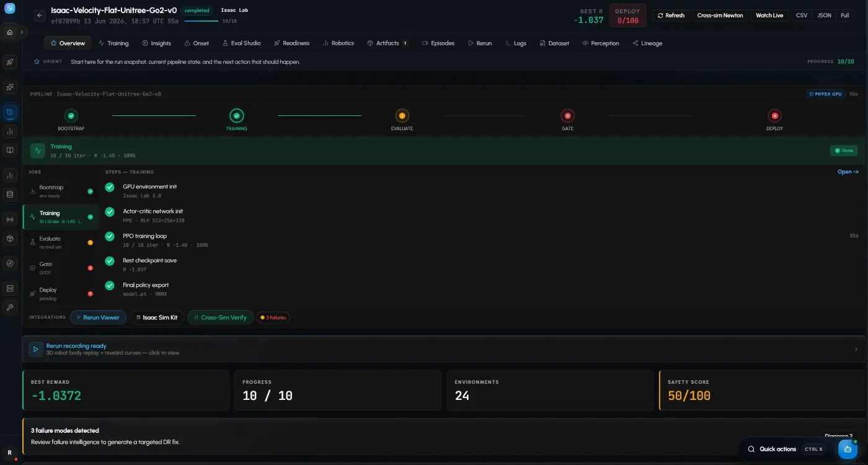The image size is (868, 465).
Task: Open Quick actions search box
Action: (x=786, y=449)
